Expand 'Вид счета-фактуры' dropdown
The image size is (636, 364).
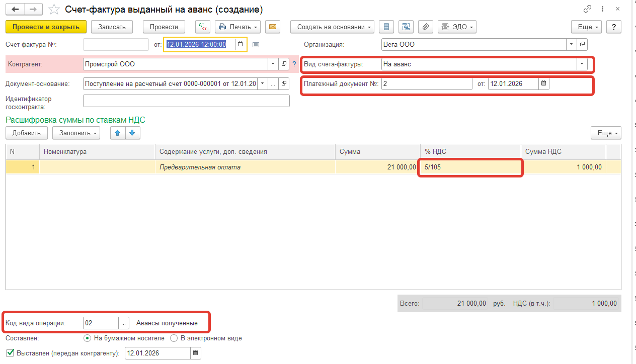click(x=582, y=64)
